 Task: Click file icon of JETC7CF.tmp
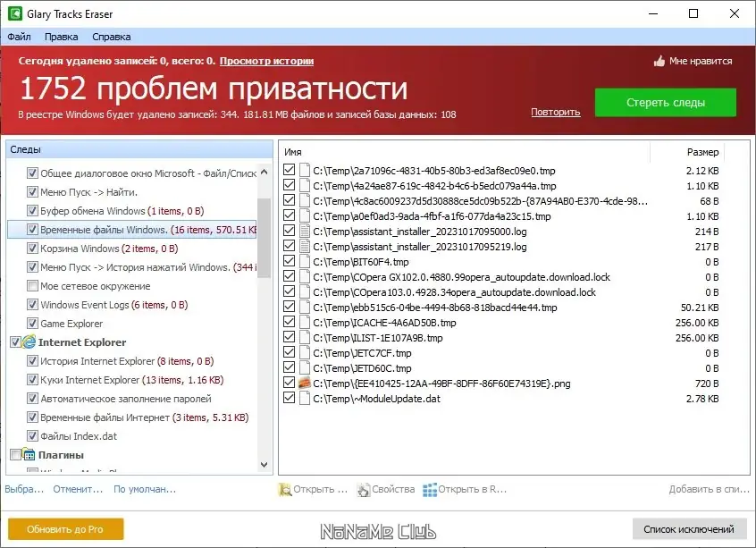click(x=304, y=353)
